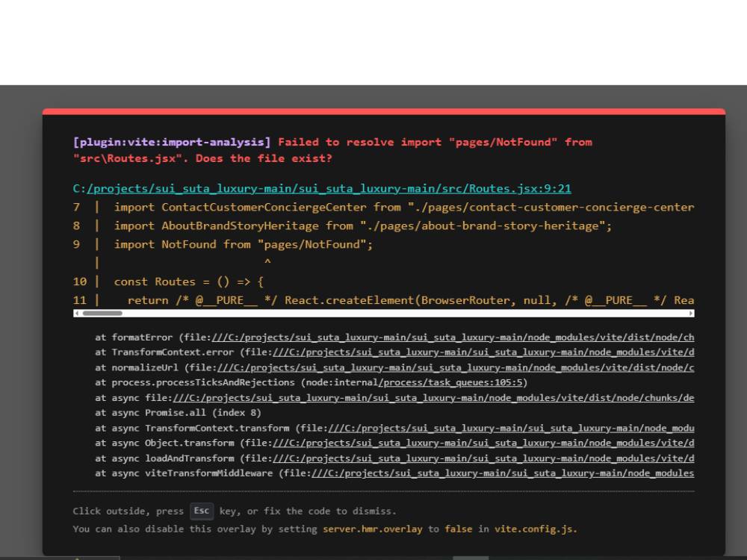747x560 pixels.
Task: Open the TransformContext.transform stack trace link
Action: click(x=511, y=428)
